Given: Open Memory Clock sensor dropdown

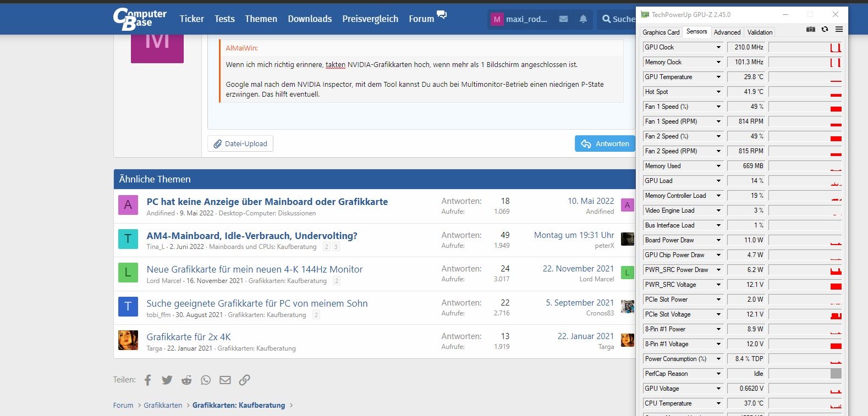Looking at the screenshot, I should tap(718, 62).
